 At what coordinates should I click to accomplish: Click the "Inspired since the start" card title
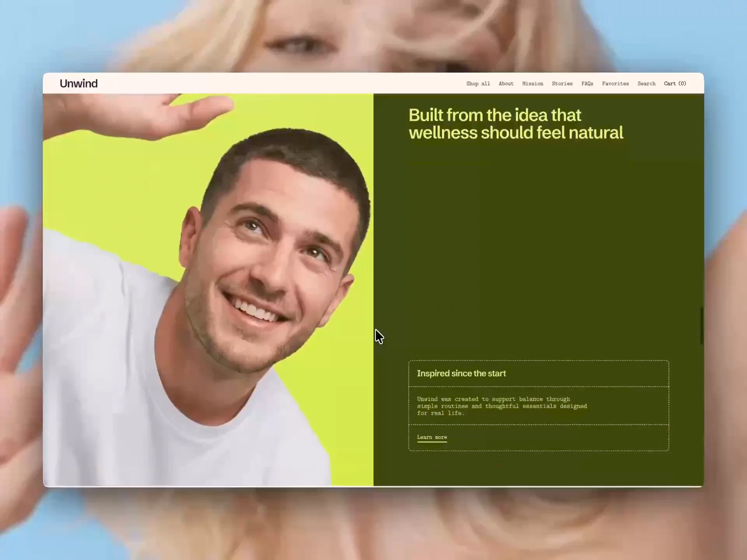pos(461,373)
